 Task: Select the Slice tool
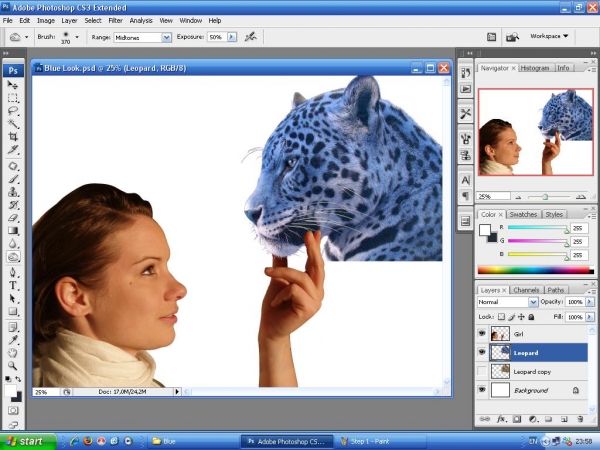(x=13, y=150)
